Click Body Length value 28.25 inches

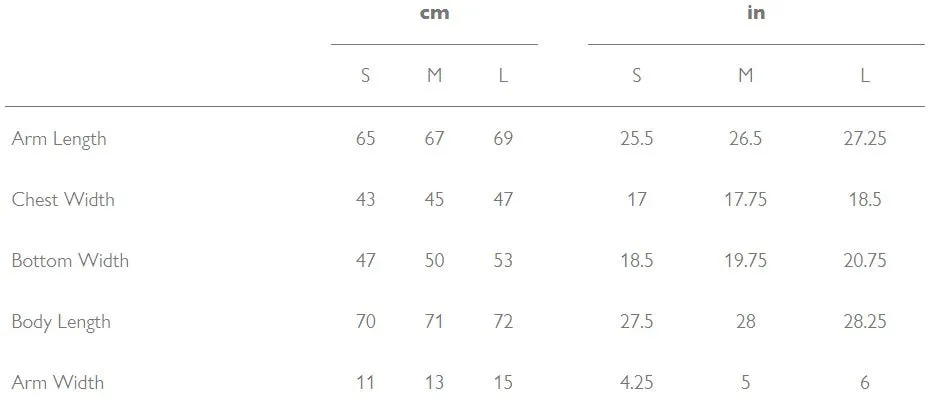(x=865, y=322)
